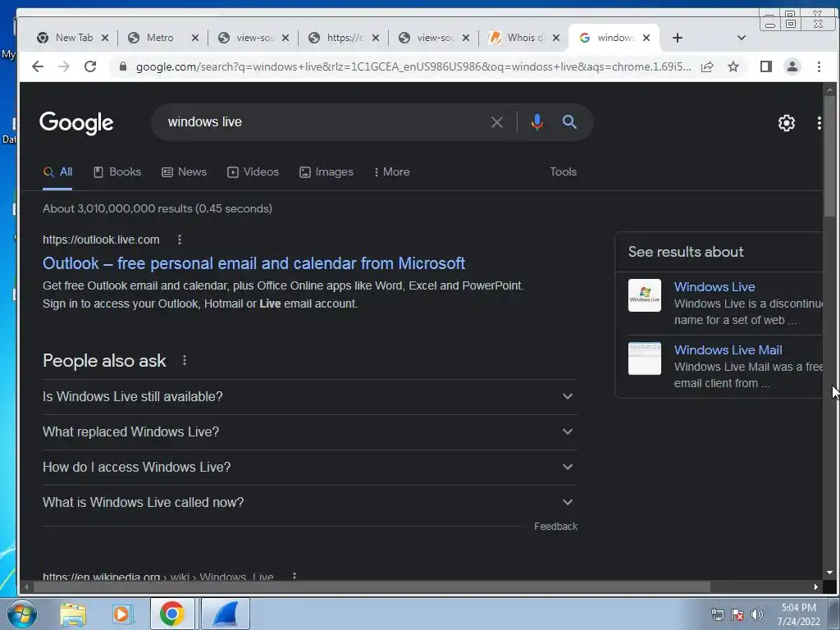The image size is (840, 630).
Task: Open the Wireshark shark fin taskbar icon
Action: pyautogui.click(x=225, y=614)
